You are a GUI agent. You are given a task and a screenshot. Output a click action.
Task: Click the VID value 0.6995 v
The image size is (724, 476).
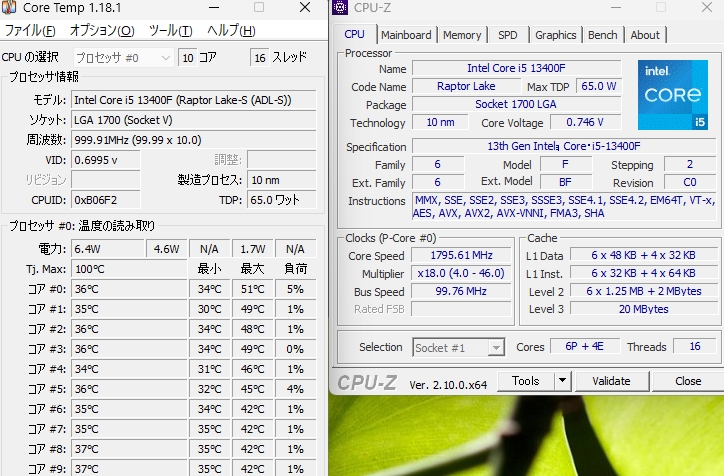106,160
